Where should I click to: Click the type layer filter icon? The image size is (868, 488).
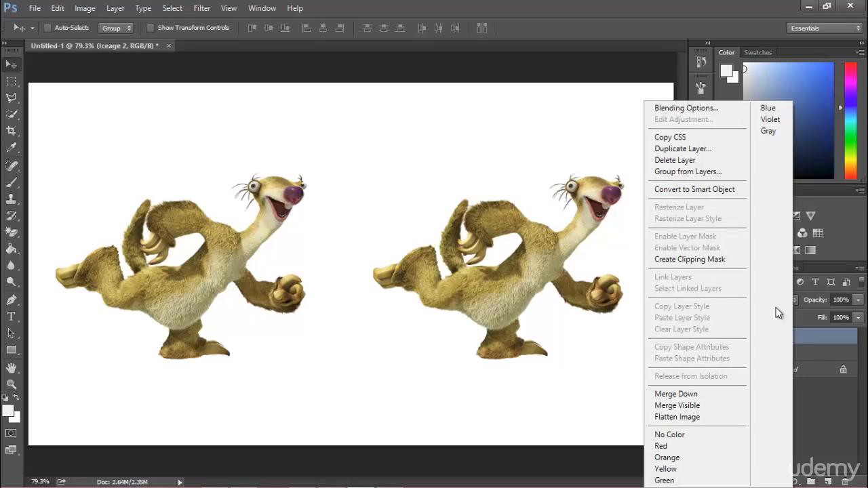(815, 282)
